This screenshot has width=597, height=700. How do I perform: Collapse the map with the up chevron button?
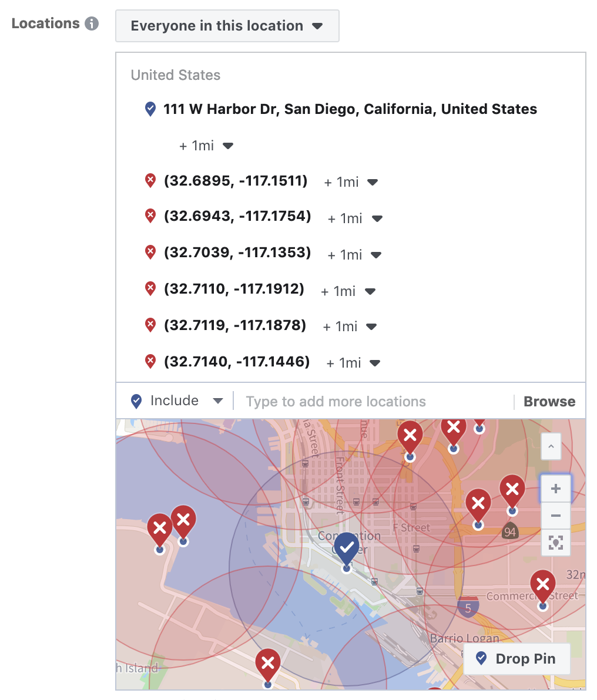(551, 446)
